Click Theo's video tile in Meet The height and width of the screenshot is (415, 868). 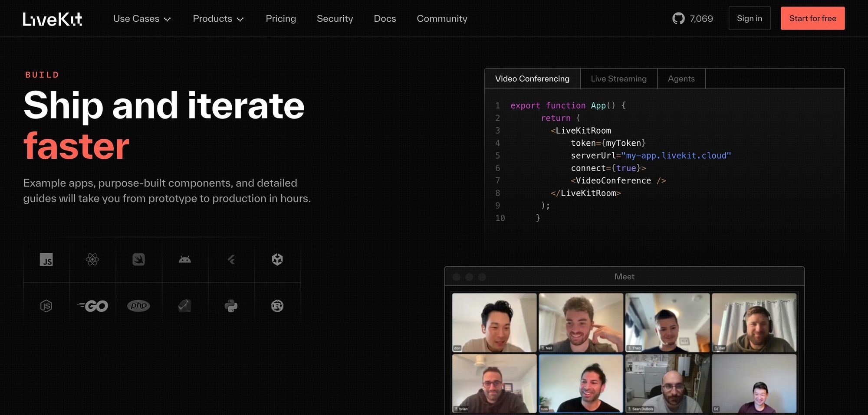(x=667, y=322)
